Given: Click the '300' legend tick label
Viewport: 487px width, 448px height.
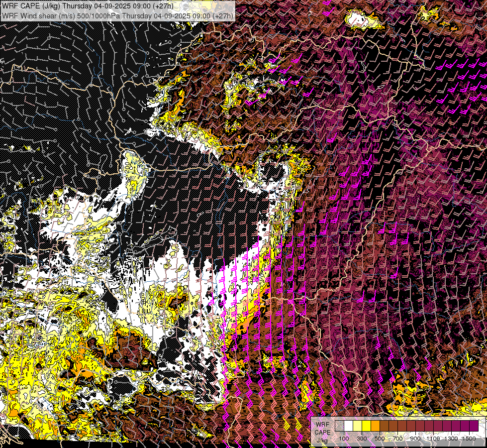Looking at the screenshot, I should (x=362, y=439).
